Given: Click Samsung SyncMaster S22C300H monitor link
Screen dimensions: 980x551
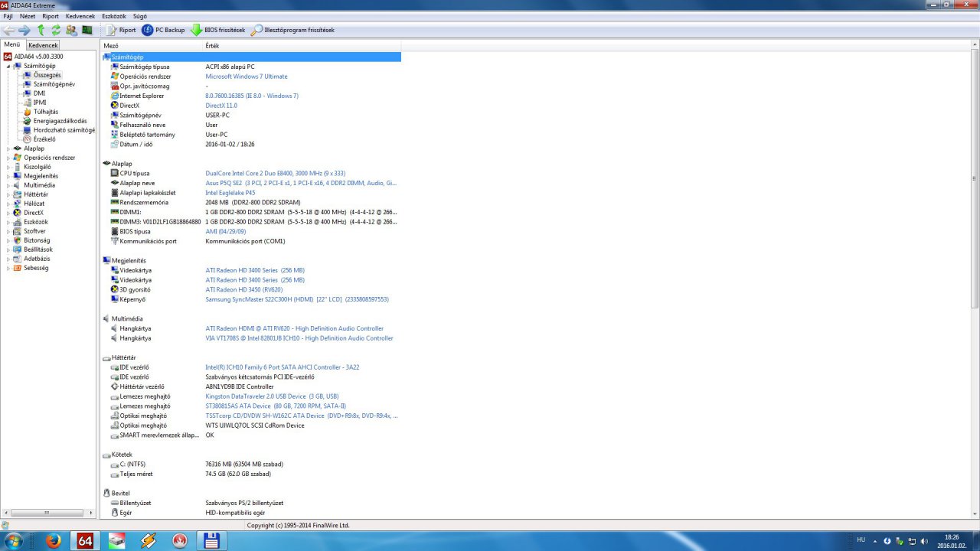Looking at the screenshot, I should pos(297,299).
